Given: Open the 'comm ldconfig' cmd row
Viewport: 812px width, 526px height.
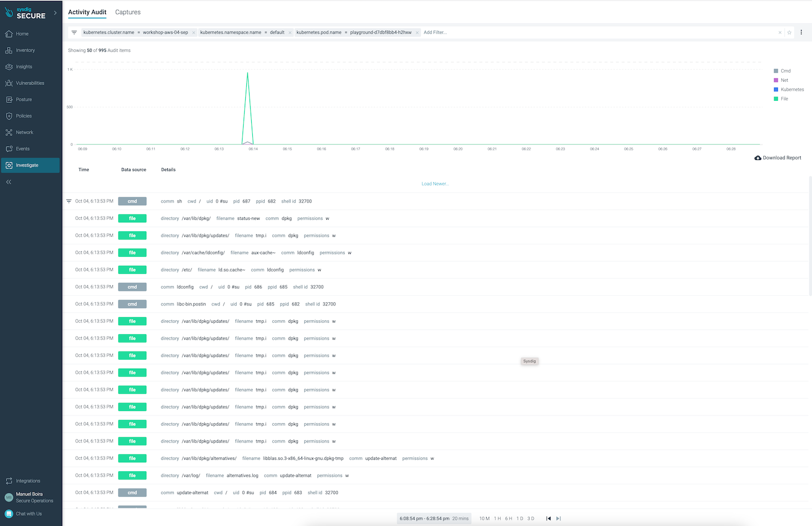Looking at the screenshot, I should pos(436,287).
